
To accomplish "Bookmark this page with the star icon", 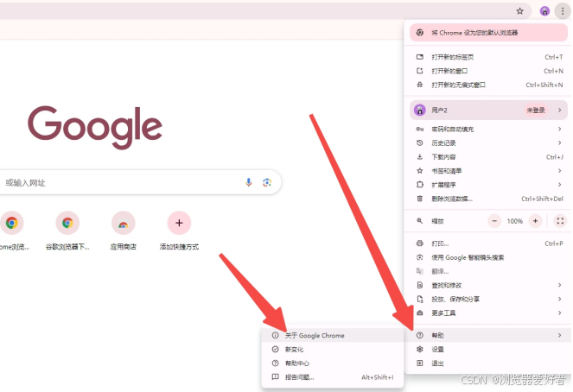I will [519, 11].
